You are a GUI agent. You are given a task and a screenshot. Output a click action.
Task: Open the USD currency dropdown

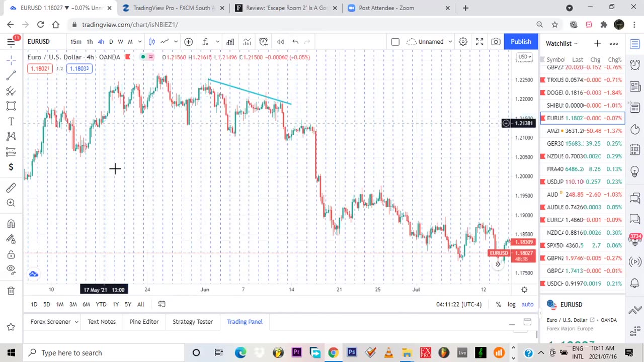[x=524, y=57]
